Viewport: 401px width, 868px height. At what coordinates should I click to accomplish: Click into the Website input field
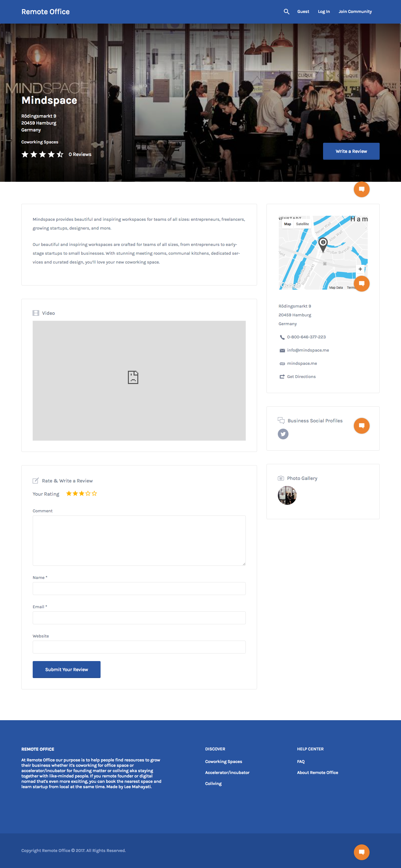pos(139,647)
